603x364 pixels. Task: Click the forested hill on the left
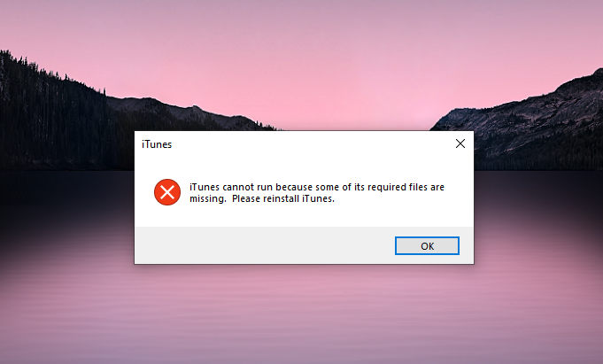50,115
